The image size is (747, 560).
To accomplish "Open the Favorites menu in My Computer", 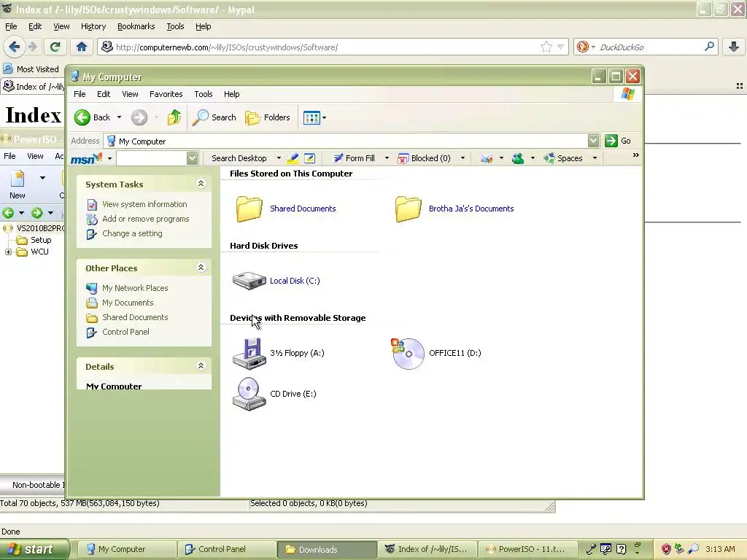I will (x=166, y=94).
